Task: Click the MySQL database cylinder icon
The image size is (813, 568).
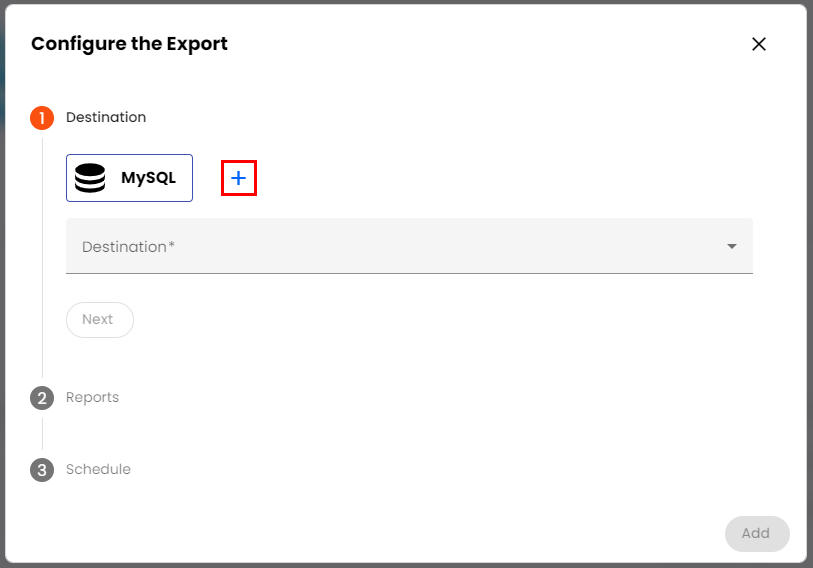Action: coord(90,178)
